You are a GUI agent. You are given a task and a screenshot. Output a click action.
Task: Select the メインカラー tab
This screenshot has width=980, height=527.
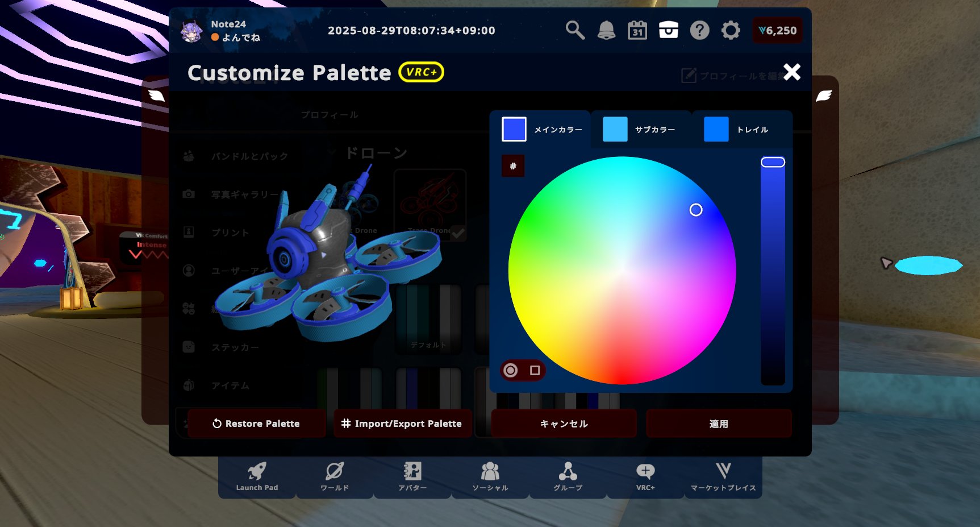tap(540, 130)
